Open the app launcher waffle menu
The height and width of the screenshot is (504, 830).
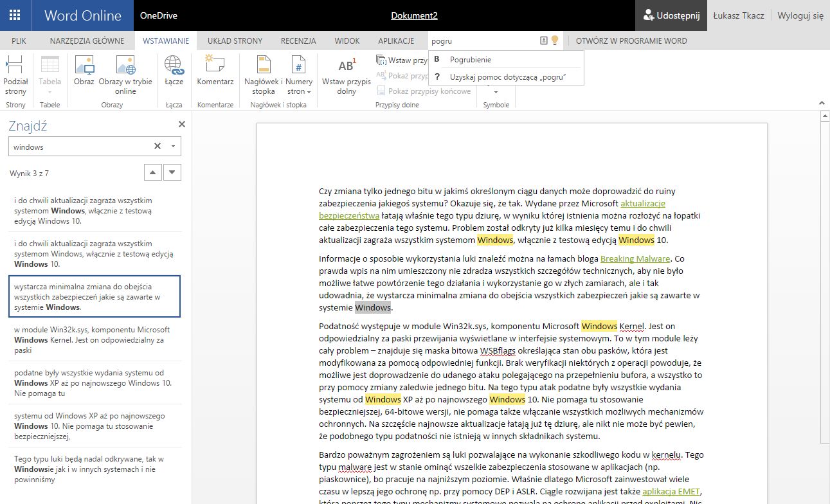(15, 15)
